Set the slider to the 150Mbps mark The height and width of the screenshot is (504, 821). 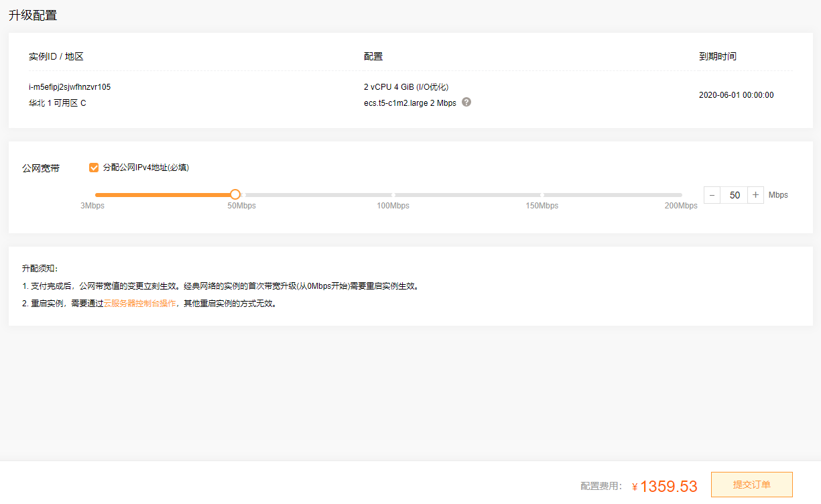click(542, 195)
